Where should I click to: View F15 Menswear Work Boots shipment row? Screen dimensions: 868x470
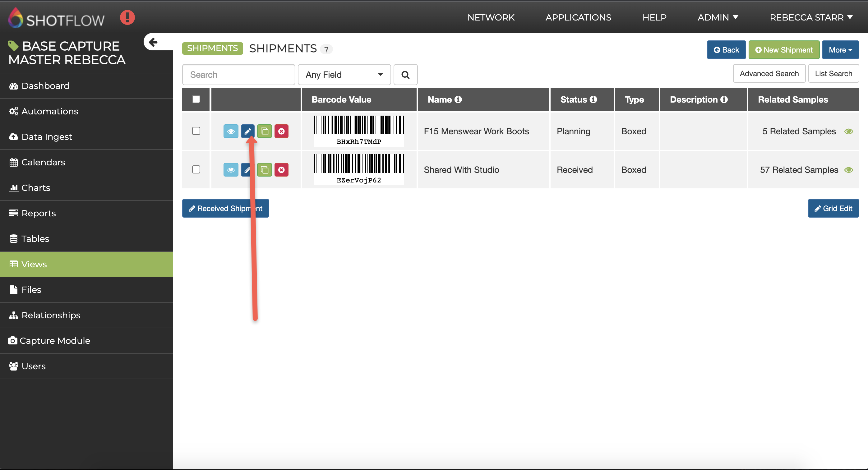tap(230, 131)
